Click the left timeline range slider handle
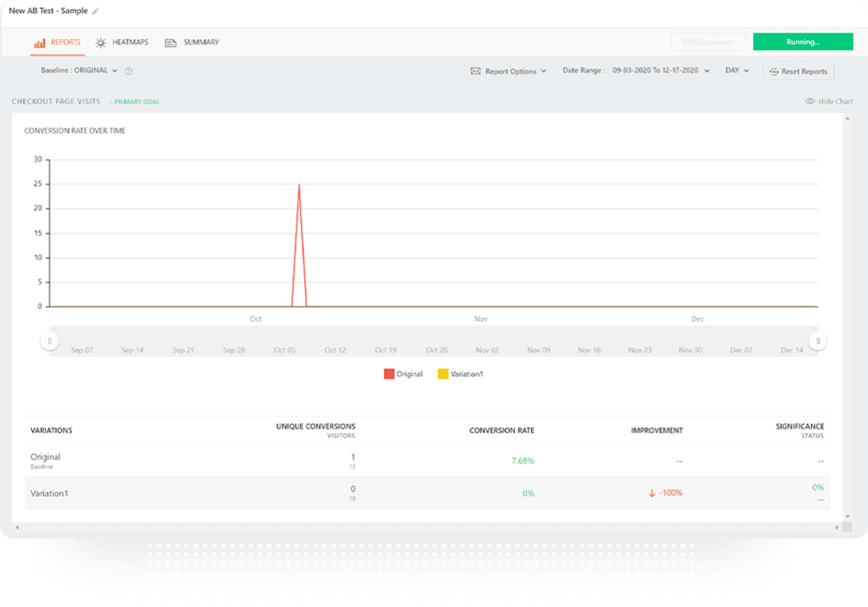 50,341
